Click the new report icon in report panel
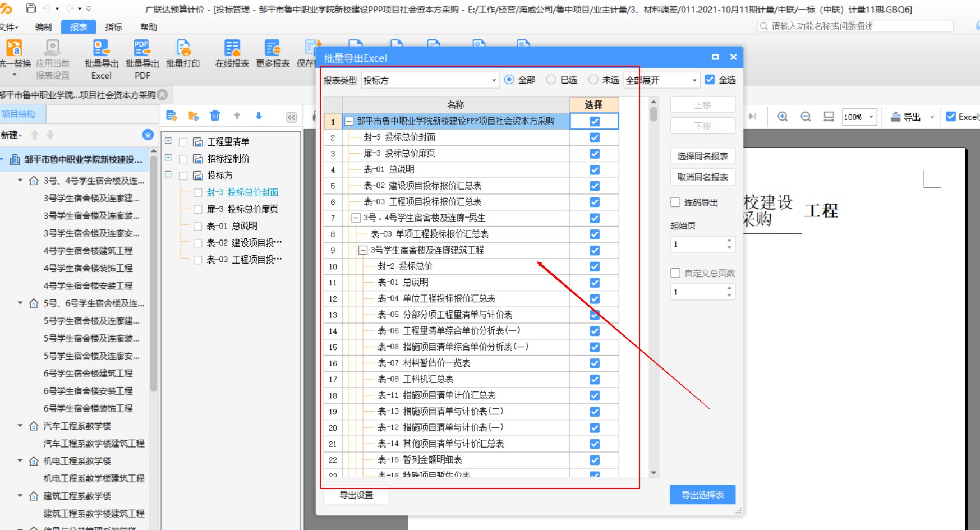The width and height of the screenshot is (980, 530). [172, 116]
